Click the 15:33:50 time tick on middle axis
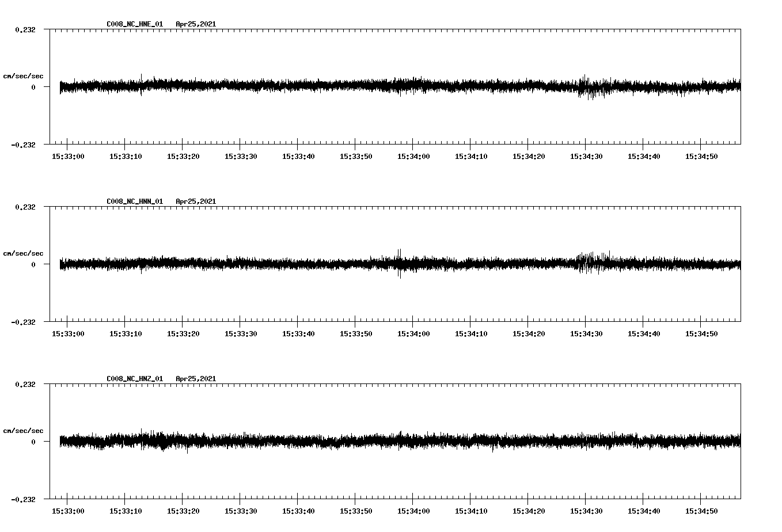This screenshot has width=782, height=532. [355, 332]
